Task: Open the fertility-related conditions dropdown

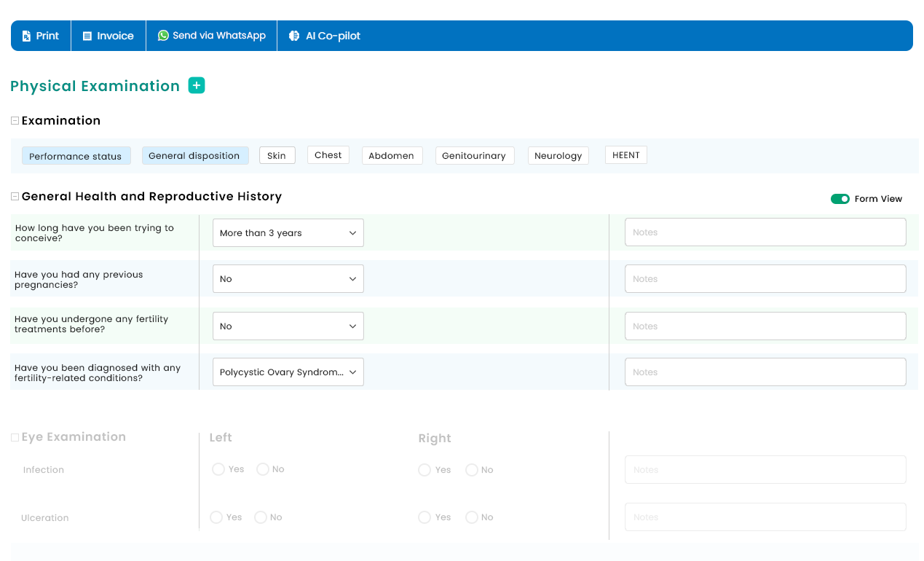Action: point(288,372)
